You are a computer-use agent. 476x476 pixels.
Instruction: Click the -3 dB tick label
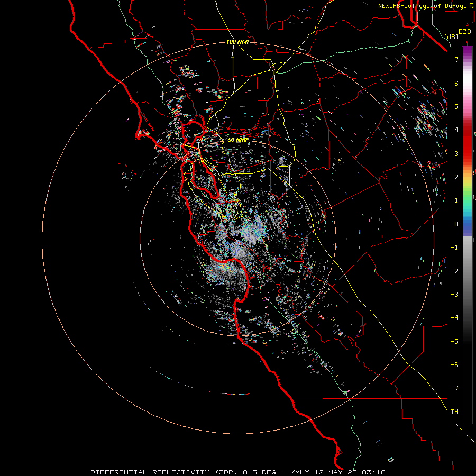[x=454, y=295]
